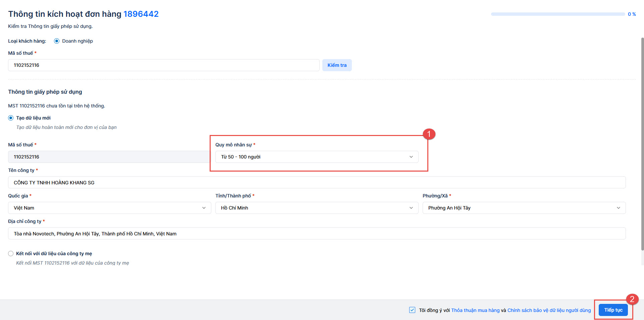The width and height of the screenshot is (644, 320).
Task: Select the Tạo dữ liệu mới option
Action: [11, 118]
